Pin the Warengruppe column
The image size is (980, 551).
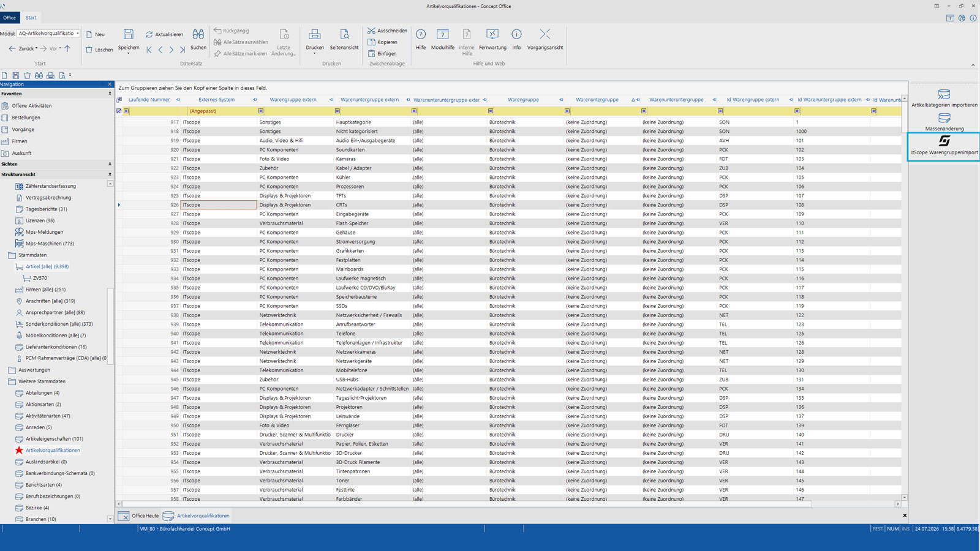[x=561, y=100]
